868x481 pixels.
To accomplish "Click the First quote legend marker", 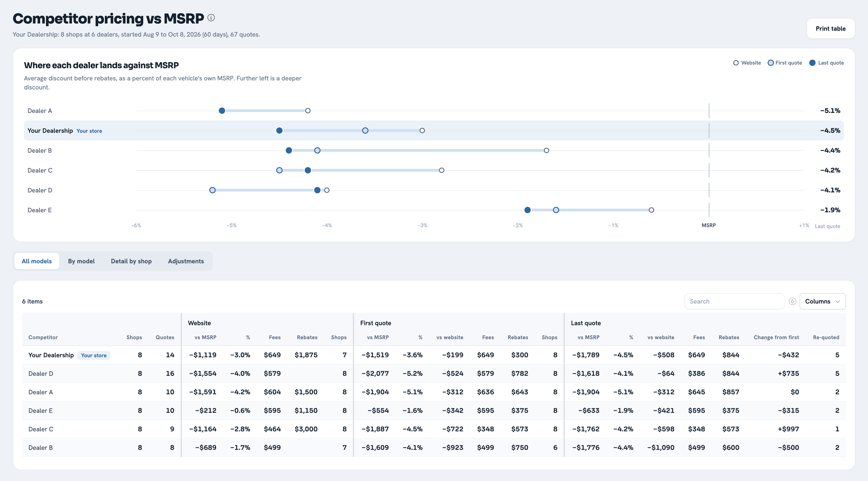I will (x=771, y=63).
